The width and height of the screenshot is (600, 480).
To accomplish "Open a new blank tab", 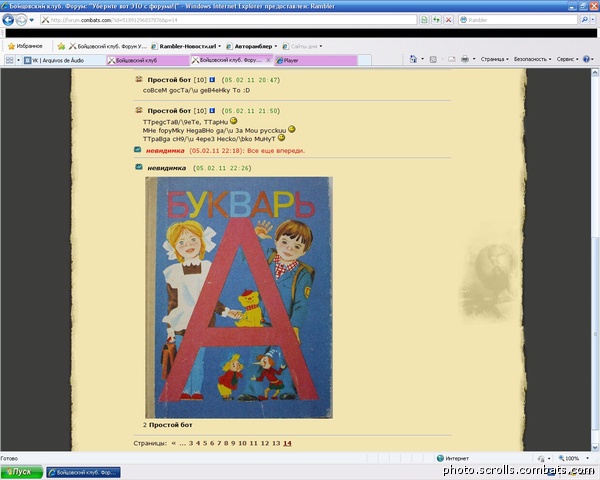I will [x=364, y=60].
